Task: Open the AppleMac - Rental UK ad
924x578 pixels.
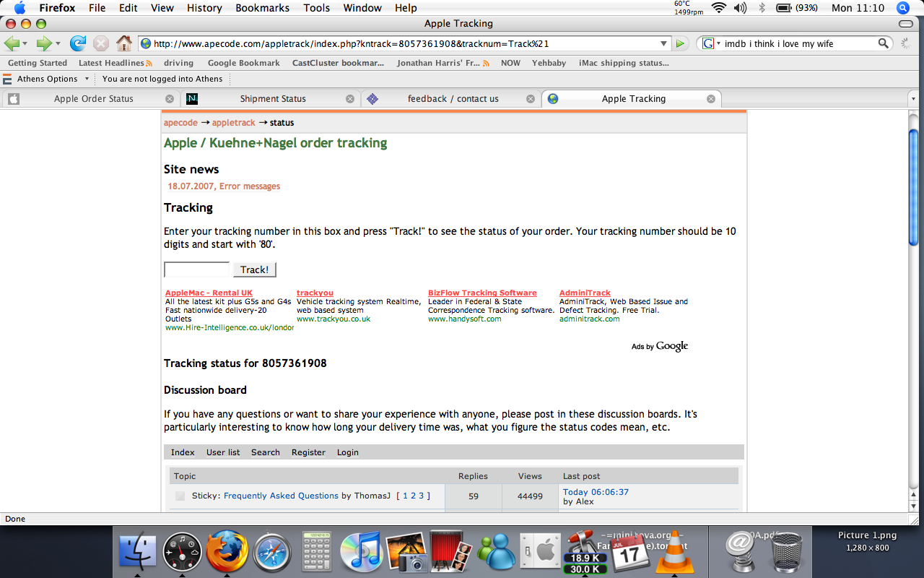Action: click(x=209, y=293)
